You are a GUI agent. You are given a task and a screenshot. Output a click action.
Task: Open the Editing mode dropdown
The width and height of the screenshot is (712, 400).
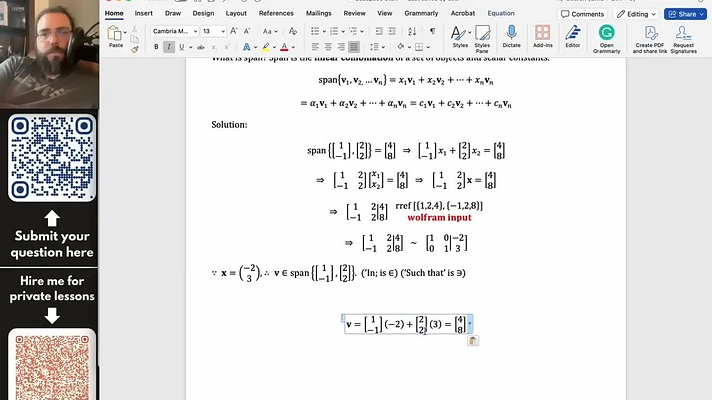636,14
